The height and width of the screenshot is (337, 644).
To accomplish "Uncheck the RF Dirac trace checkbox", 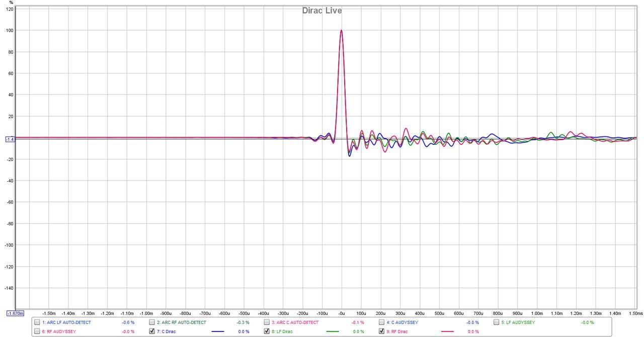I will pos(381,331).
